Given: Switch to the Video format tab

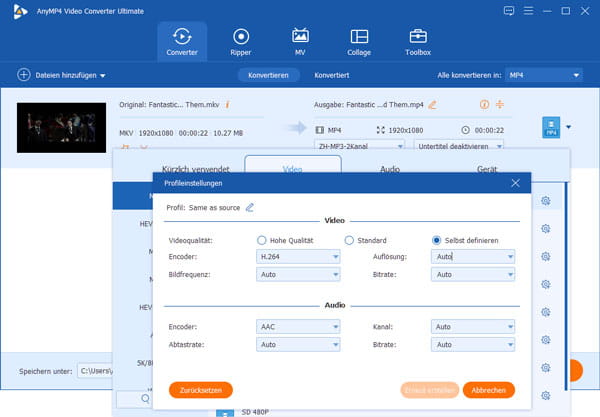Looking at the screenshot, I should (293, 166).
